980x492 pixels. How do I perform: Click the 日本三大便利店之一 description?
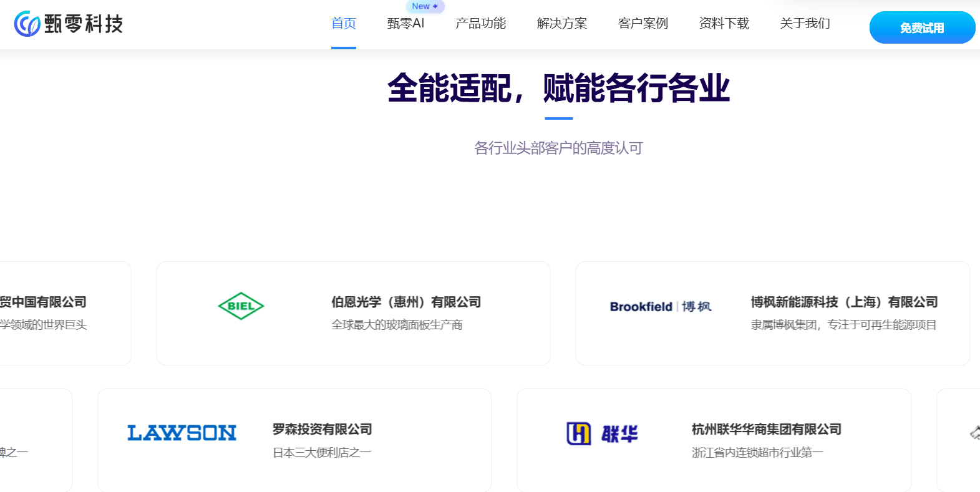point(322,453)
